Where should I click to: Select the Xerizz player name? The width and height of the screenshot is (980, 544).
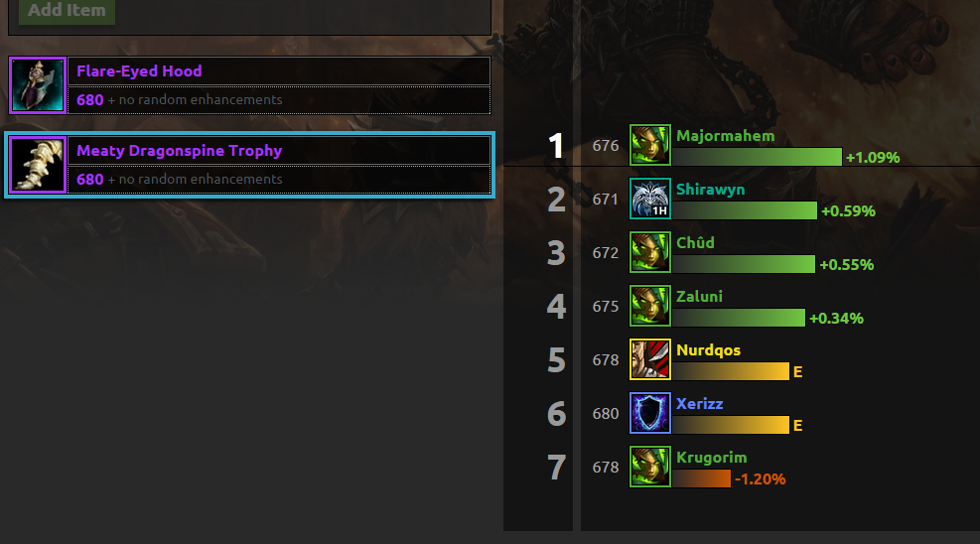pos(699,403)
